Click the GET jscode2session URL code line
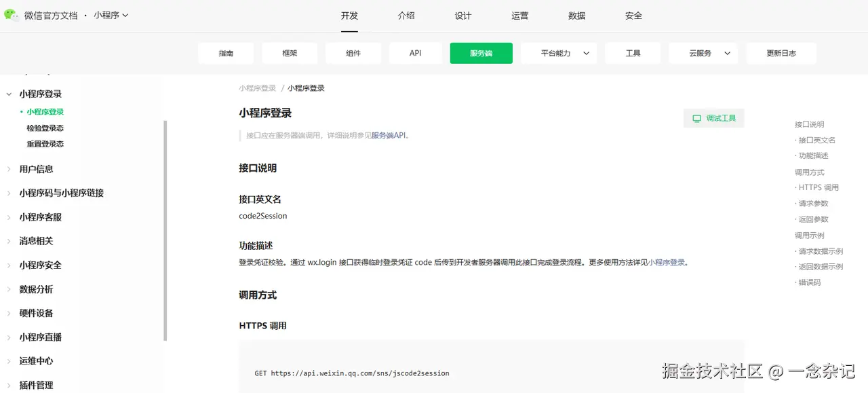Image resolution: width=868 pixels, height=393 pixels. [352, 373]
